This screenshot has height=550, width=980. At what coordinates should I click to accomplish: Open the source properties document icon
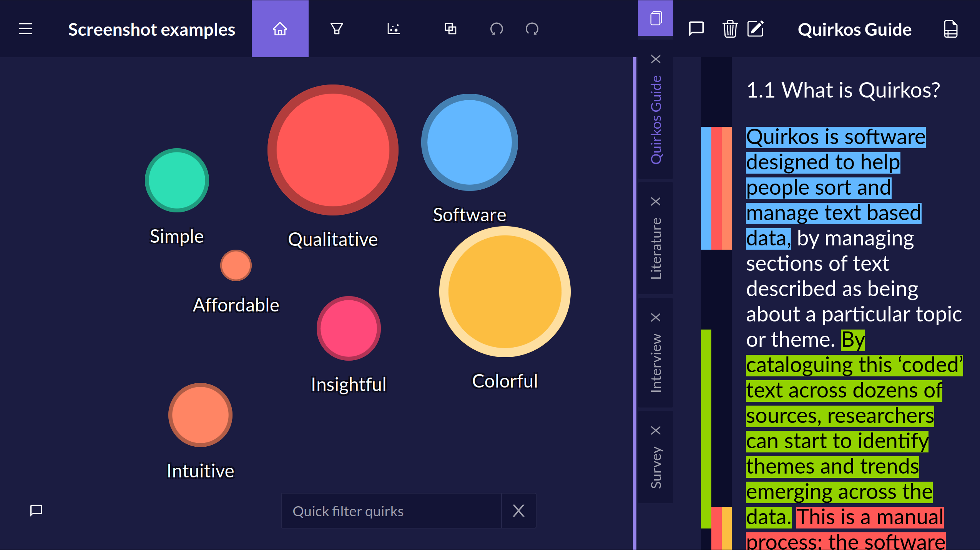tap(950, 29)
